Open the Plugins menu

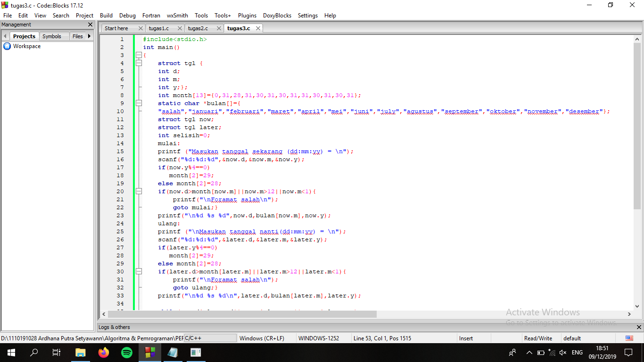click(x=247, y=16)
